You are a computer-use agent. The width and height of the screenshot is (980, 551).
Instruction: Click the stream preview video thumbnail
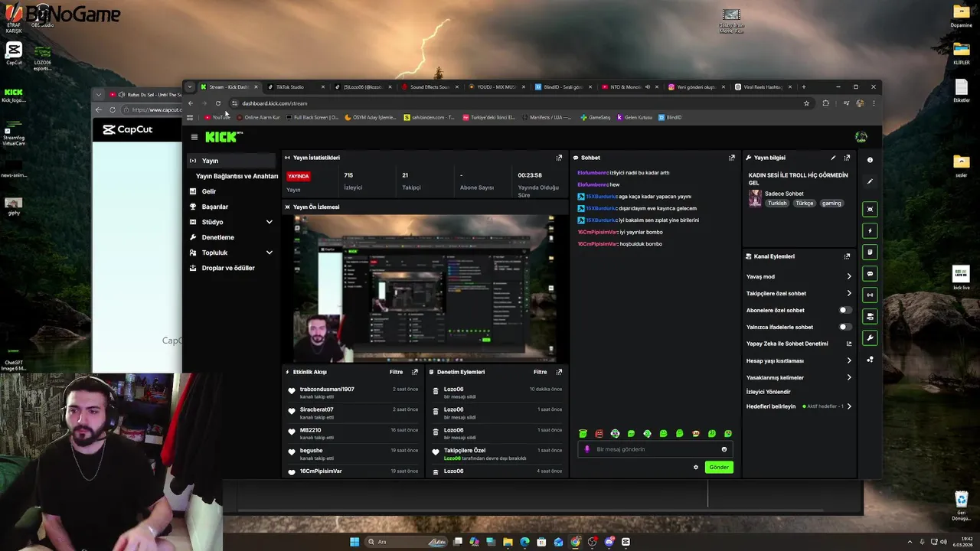click(423, 288)
